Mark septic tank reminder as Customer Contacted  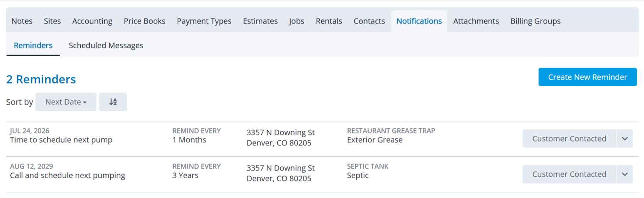tap(569, 174)
